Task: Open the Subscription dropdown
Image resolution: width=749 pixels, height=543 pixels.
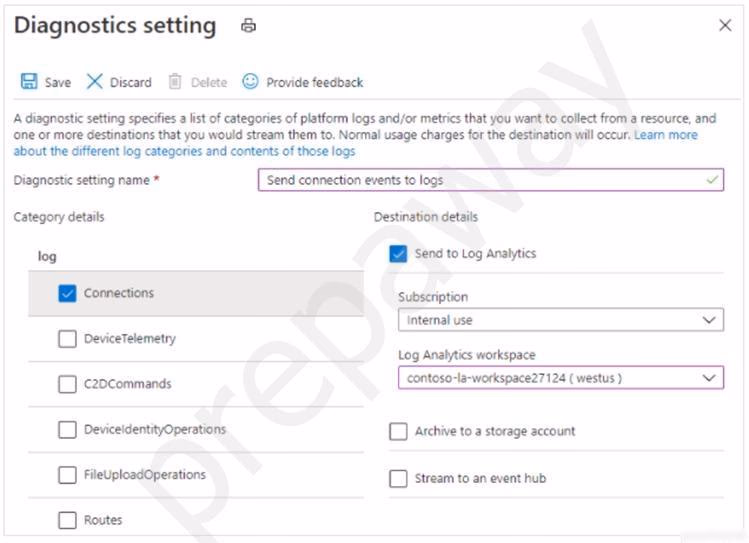Action: [561, 319]
